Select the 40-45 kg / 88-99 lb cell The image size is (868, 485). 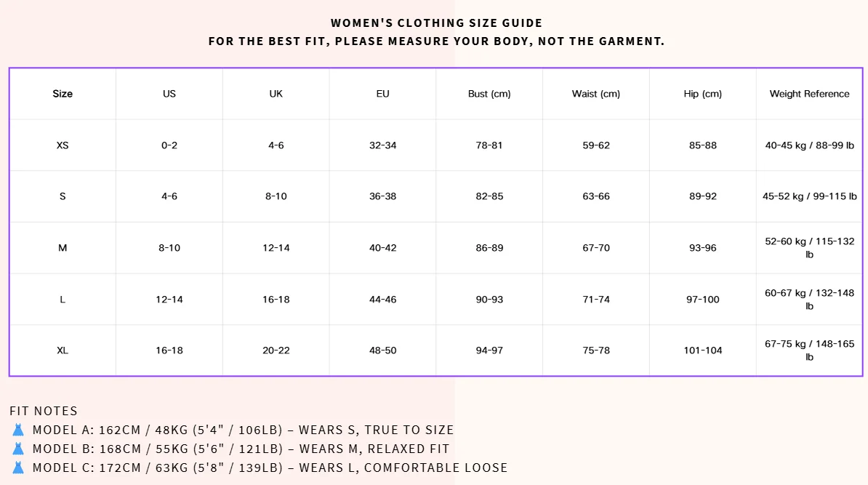pyautogui.click(x=809, y=145)
